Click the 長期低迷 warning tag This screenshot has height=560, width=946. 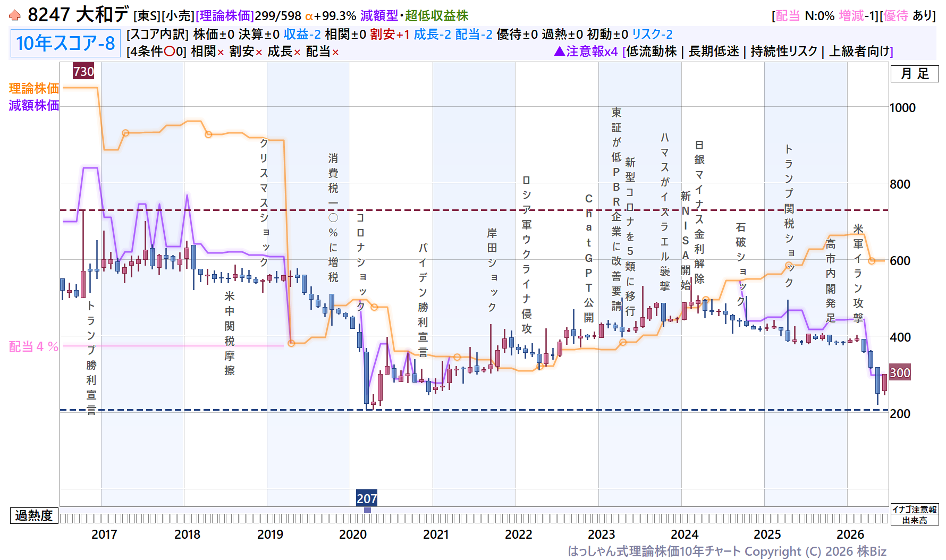[714, 52]
